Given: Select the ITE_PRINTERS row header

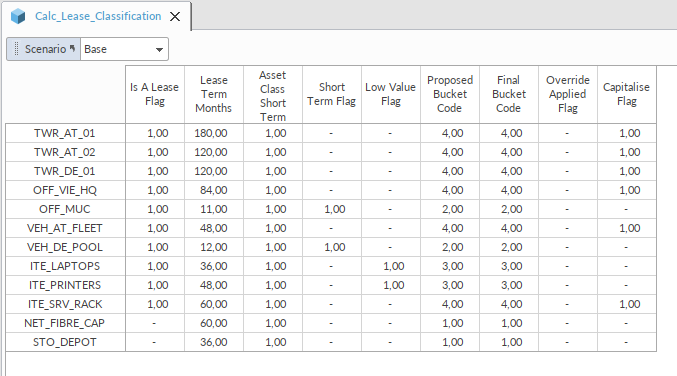Looking at the screenshot, I should tap(65, 285).
